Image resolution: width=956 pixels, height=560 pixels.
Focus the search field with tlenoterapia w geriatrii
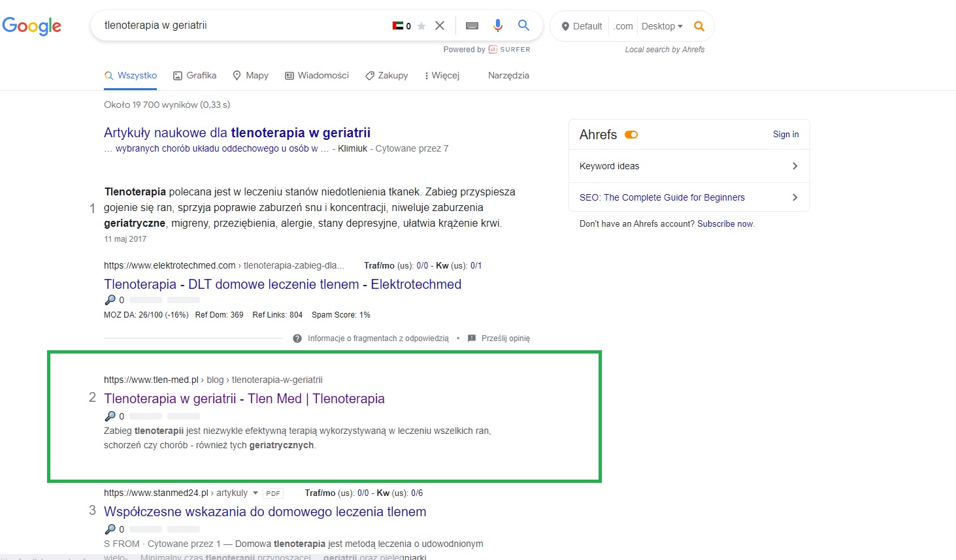click(x=242, y=25)
